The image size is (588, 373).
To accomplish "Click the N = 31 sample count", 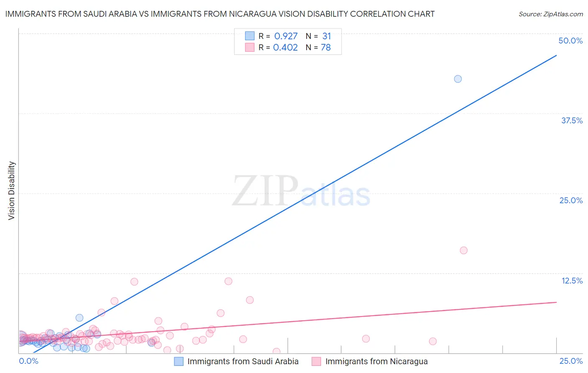I will [318, 36].
